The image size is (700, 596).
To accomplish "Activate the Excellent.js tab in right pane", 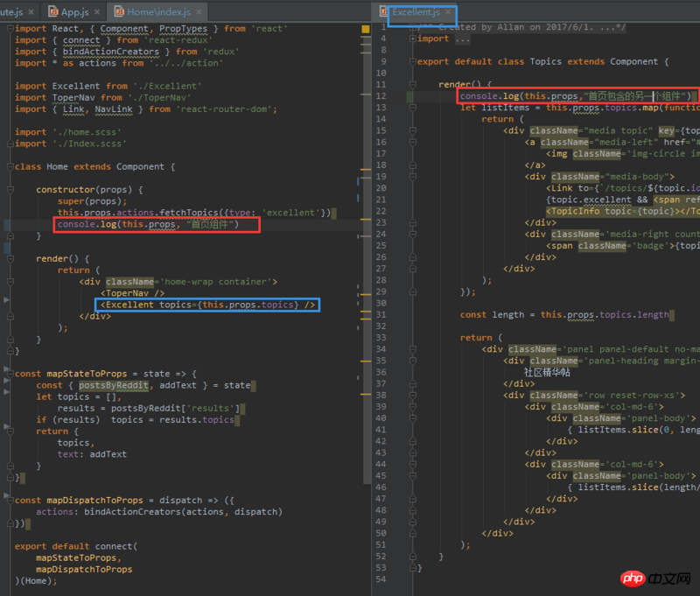I will tap(416, 12).
